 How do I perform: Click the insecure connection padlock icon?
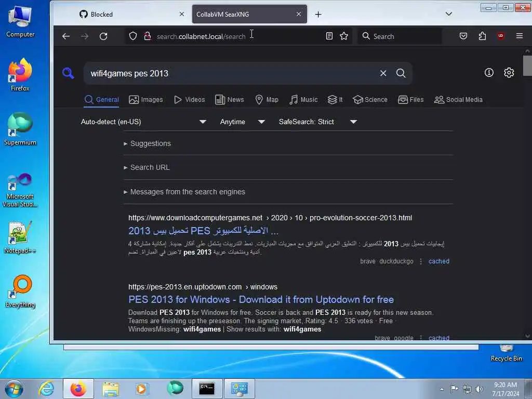[x=147, y=36]
